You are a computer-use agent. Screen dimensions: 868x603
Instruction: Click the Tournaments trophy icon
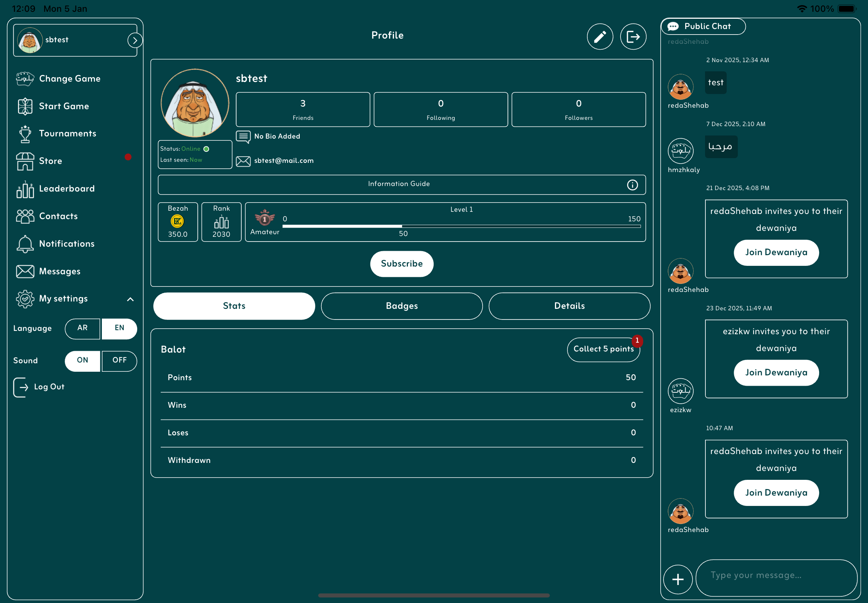coord(25,134)
